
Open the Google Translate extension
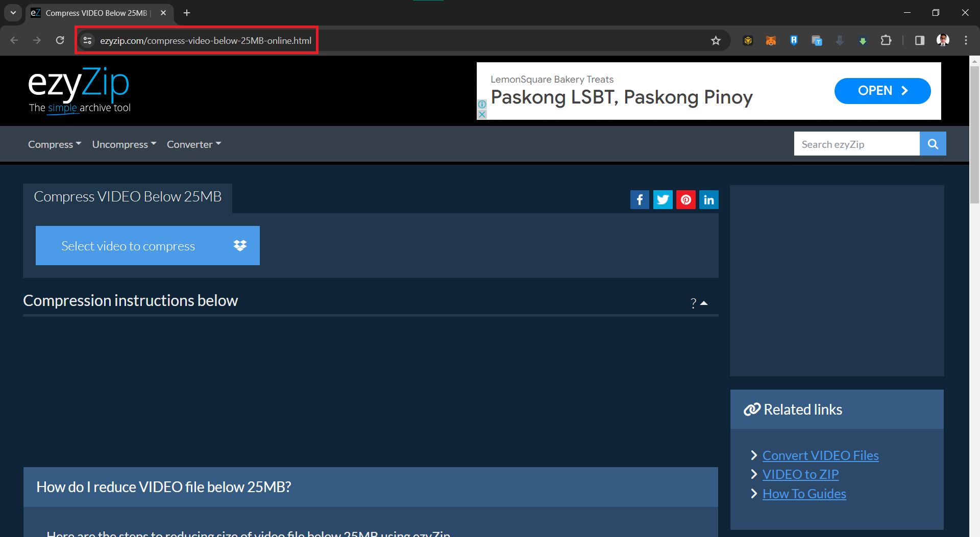click(817, 40)
